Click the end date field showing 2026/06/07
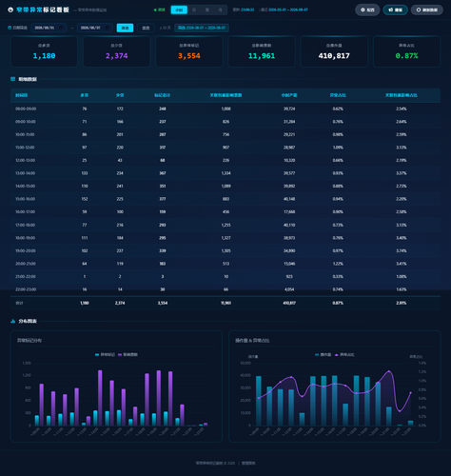 pyautogui.click(x=95, y=28)
